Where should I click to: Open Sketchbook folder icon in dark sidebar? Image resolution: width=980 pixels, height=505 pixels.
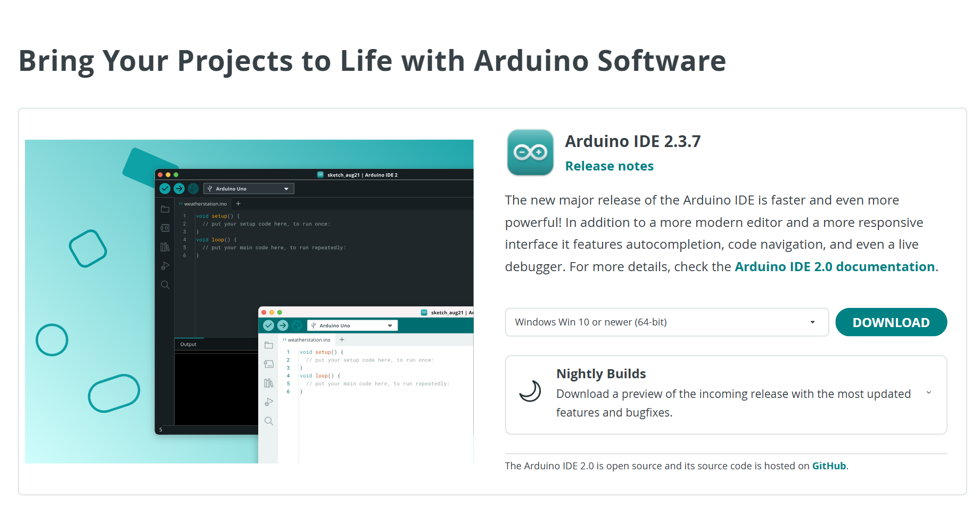(x=165, y=209)
